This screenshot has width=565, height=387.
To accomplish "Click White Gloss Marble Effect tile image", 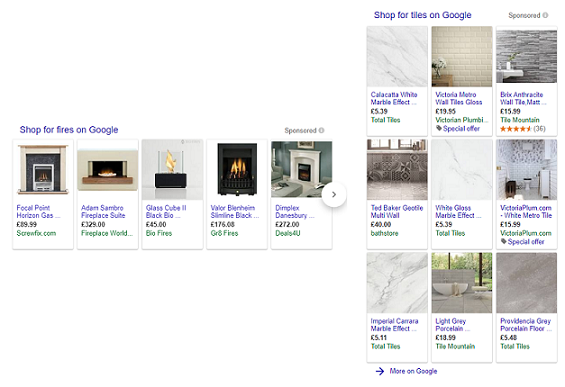I will pos(462,170).
